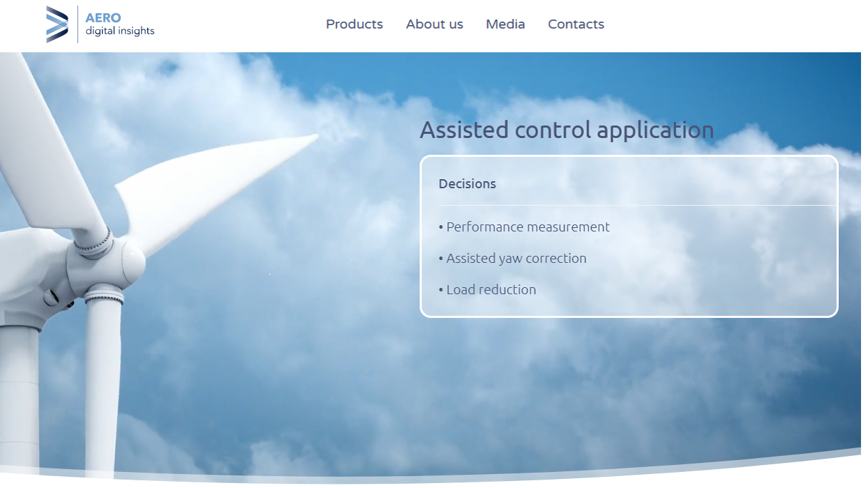The height and width of the screenshot is (488, 868).
Task: Navigate to the Contacts page
Action: coord(576,24)
